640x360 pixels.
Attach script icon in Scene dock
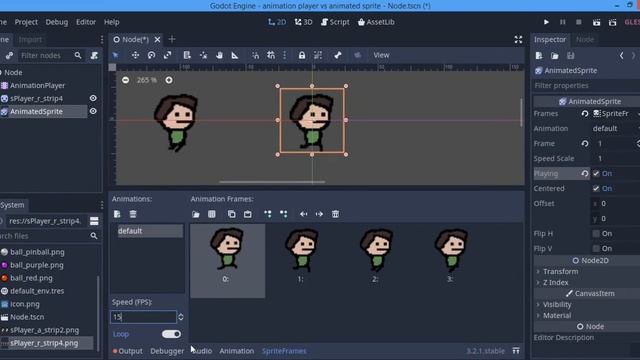click(x=94, y=56)
